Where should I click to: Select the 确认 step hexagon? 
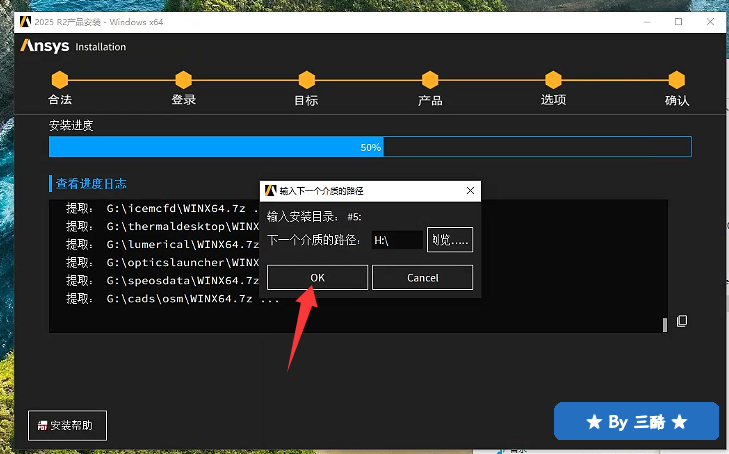point(676,80)
